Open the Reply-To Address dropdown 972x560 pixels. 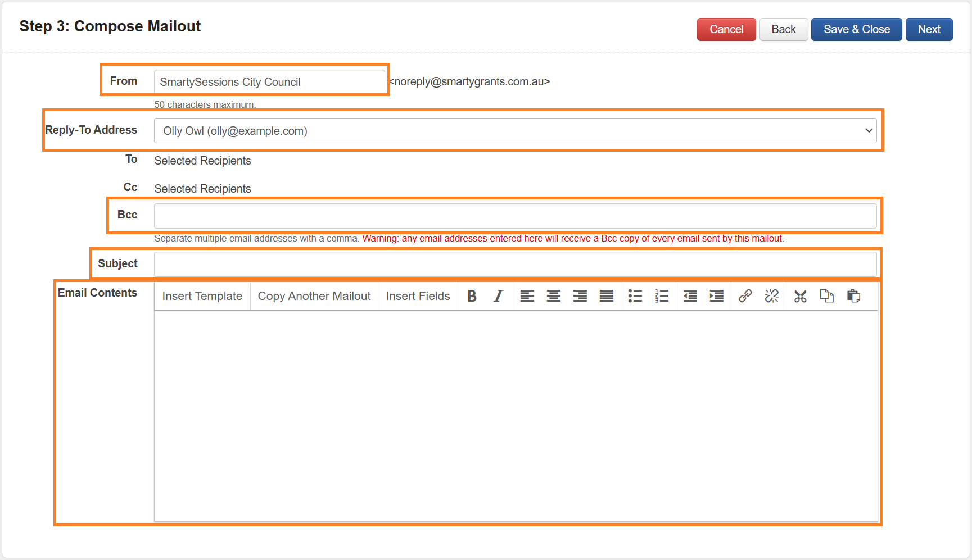tap(515, 131)
